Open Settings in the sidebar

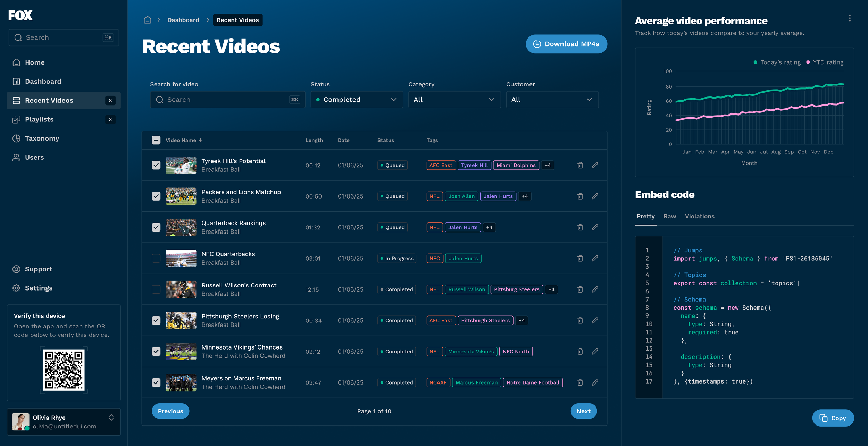coord(64,288)
